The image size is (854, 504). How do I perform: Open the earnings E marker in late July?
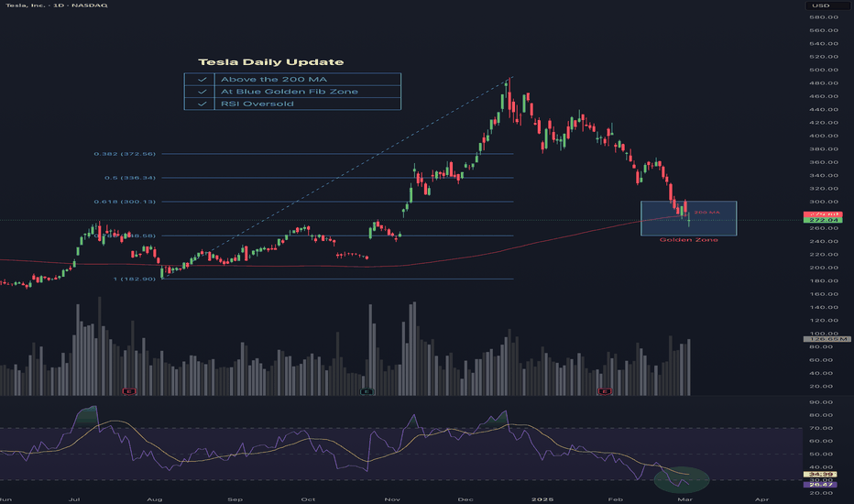[129, 391]
